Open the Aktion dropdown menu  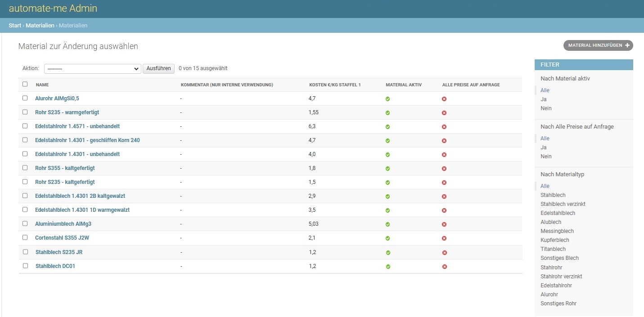[93, 69]
